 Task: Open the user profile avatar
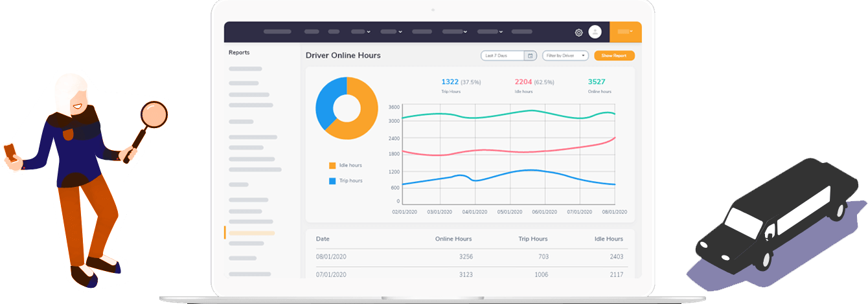[x=595, y=32]
